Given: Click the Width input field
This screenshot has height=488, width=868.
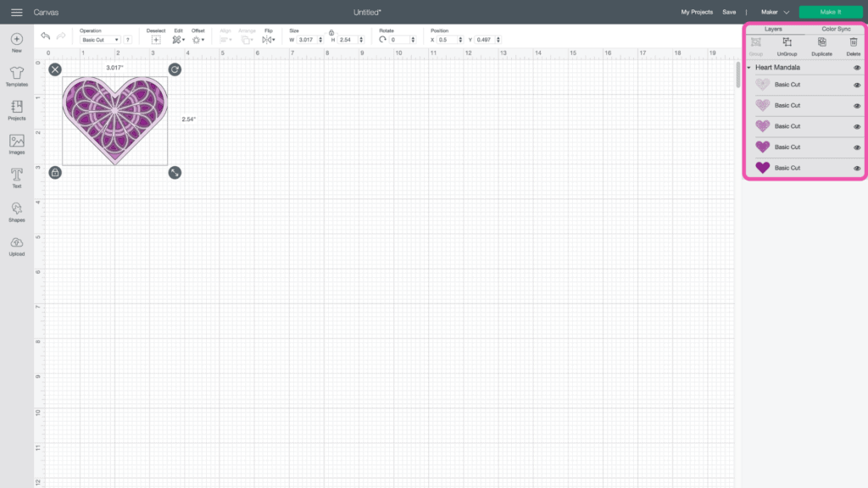Looking at the screenshot, I should tap(307, 40).
